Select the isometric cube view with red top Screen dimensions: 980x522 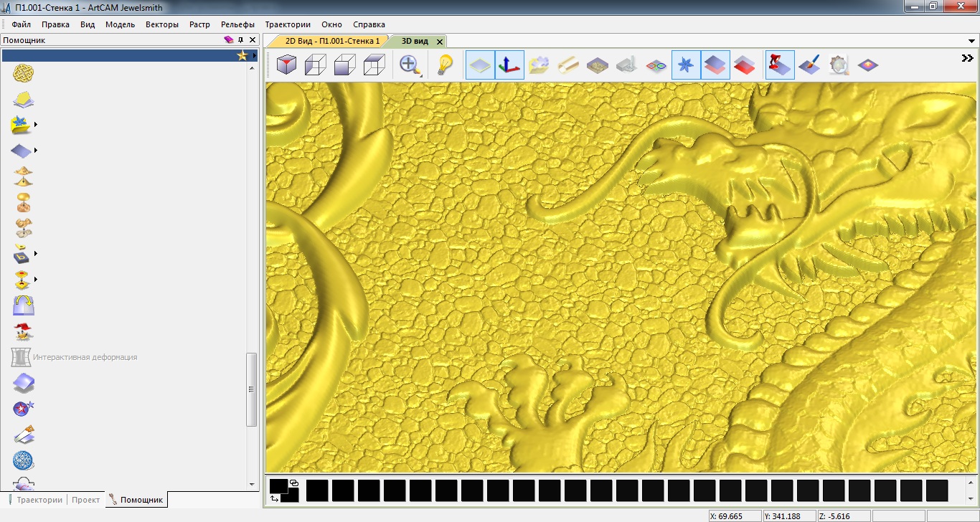(287, 65)
